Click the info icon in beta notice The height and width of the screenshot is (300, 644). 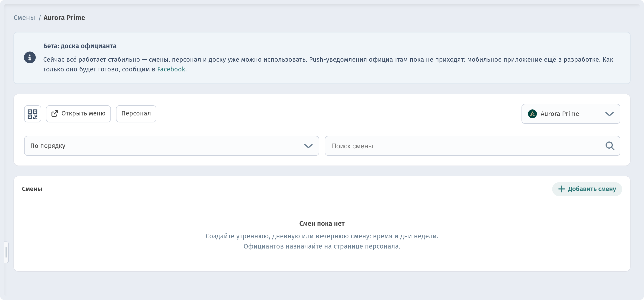click(30, 58)
